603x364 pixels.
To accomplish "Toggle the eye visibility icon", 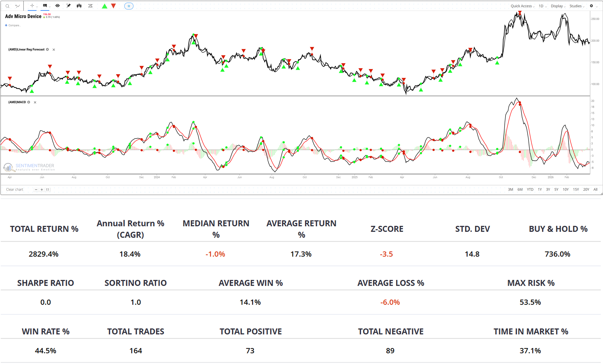I will tap(58, 6).
